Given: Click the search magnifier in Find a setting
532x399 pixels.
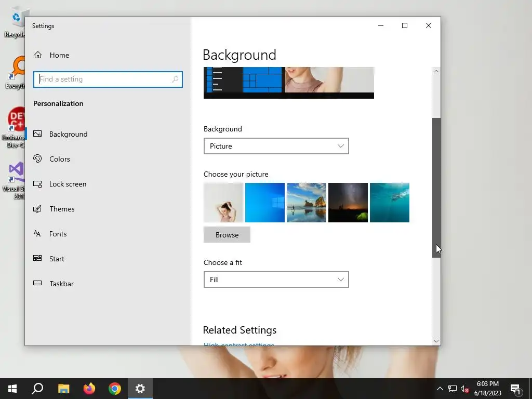Looking at the screenshot, I should pyautogui.click(x=175, y=79).
